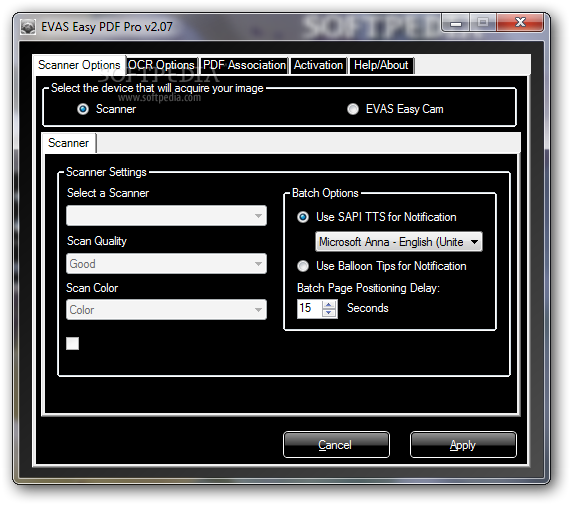Click the Seconds label next to the delay field

point(367,308)
